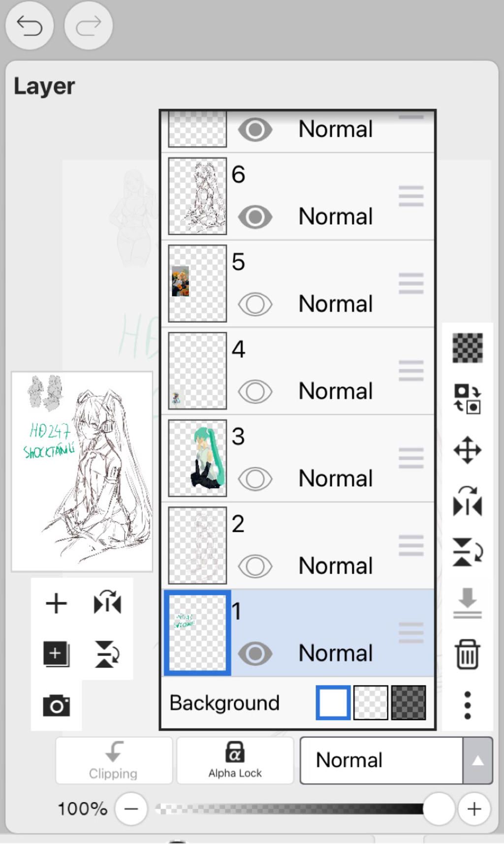Viewport: 504px width, 844px height.
Task: Grab reorder handle of layer 3
Action: coord(411,458)
